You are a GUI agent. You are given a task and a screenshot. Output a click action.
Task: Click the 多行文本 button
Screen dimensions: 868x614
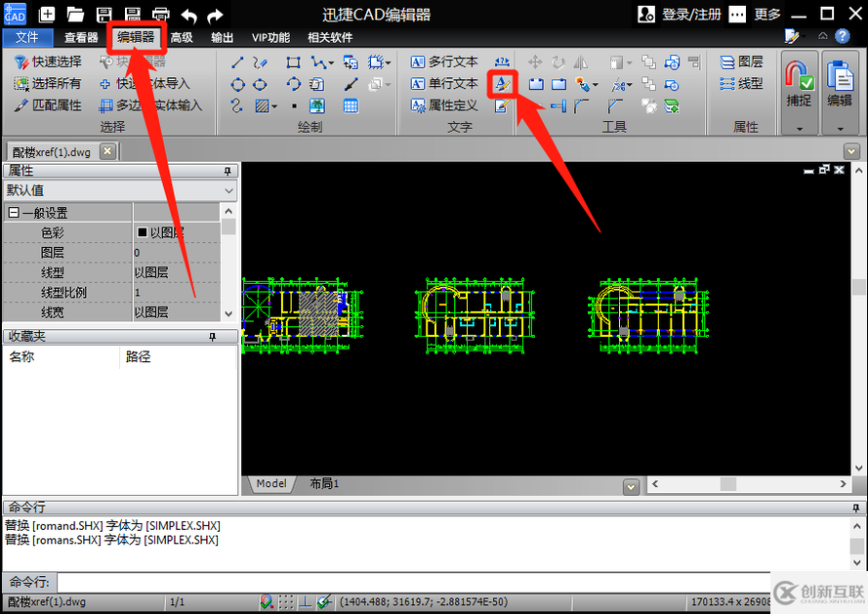[444, 62]
